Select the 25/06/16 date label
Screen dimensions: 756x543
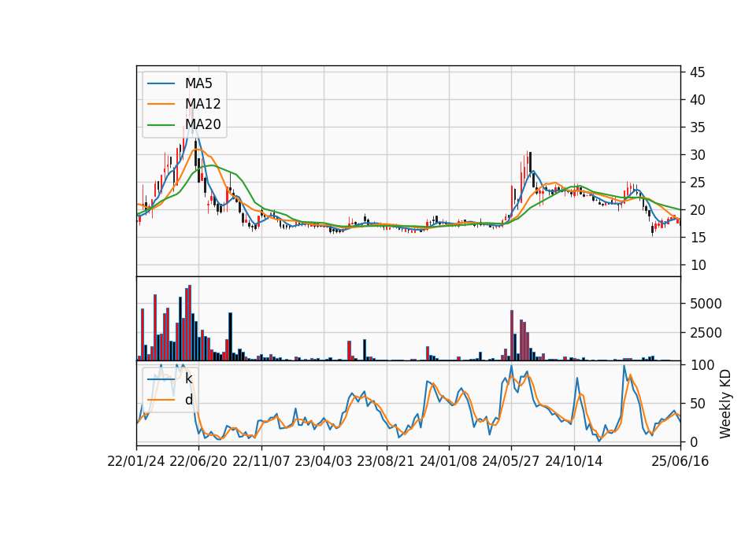(680, 461)
